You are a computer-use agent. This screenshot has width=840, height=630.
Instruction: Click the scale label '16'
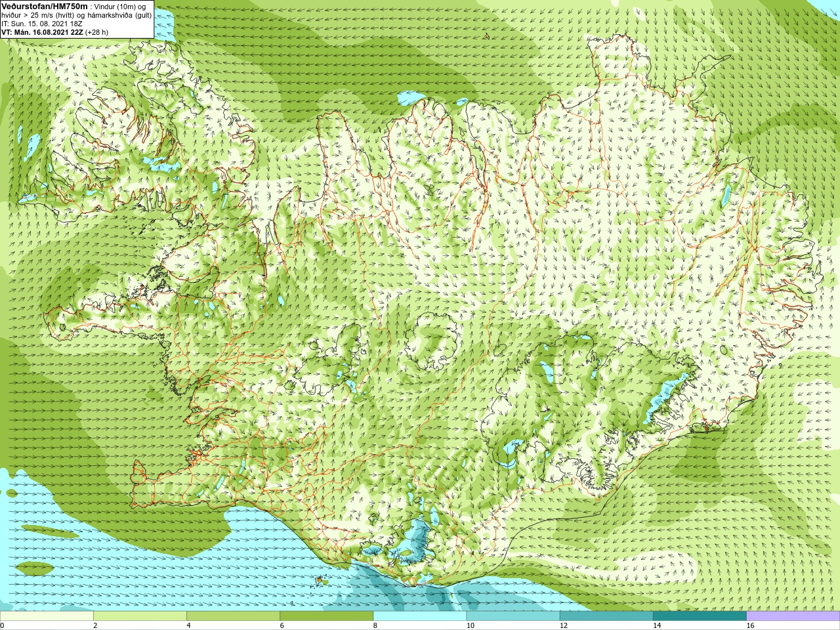(750, 625)
